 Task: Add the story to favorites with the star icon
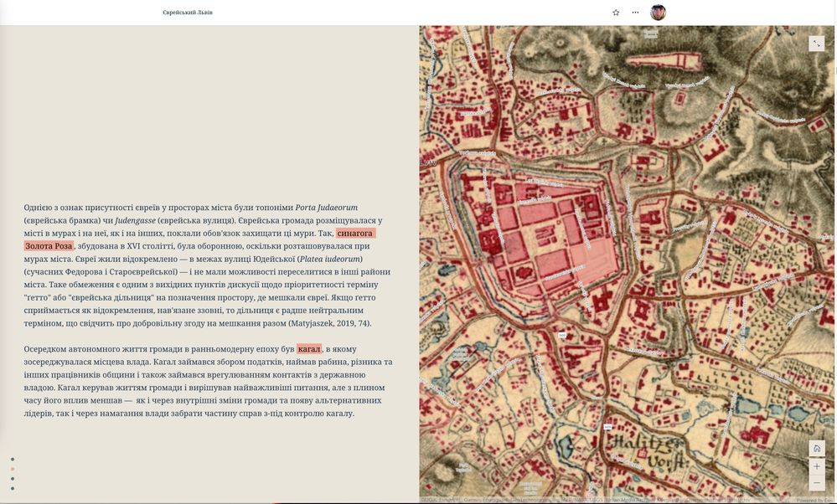[x=616, y=13]
